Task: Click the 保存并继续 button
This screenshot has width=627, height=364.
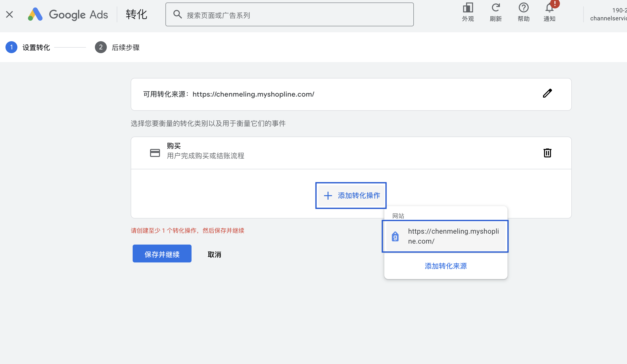Action: pos(162,253)
